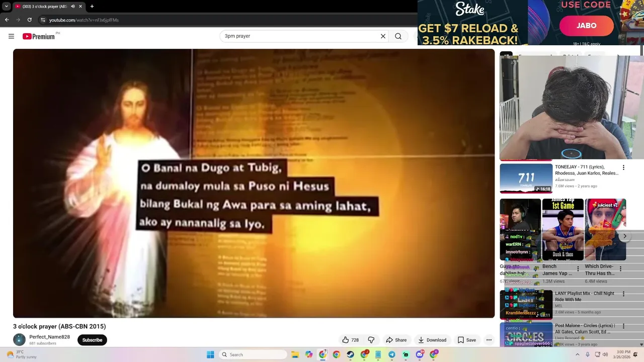Click the microphone tray icon
644x362 pixels.
tap(587, 354)
